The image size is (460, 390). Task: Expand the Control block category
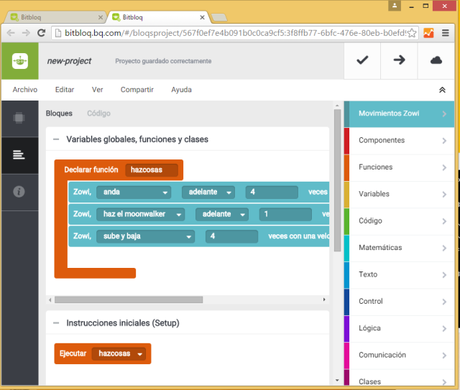(x=399, y=302)
